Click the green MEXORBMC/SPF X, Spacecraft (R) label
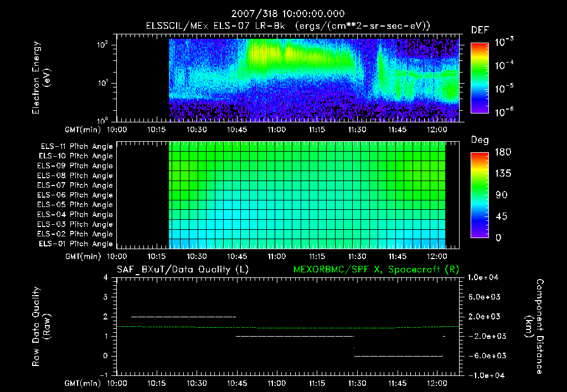The height and width of the screenshot is (392, 567). (376, 270)
